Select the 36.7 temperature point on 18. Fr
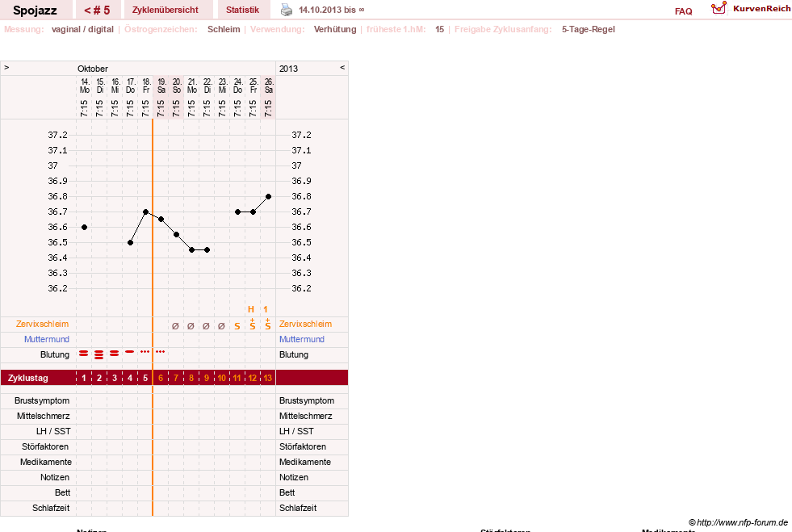The height and width of the screenshot is (532, 792). [x=145, y=212]
